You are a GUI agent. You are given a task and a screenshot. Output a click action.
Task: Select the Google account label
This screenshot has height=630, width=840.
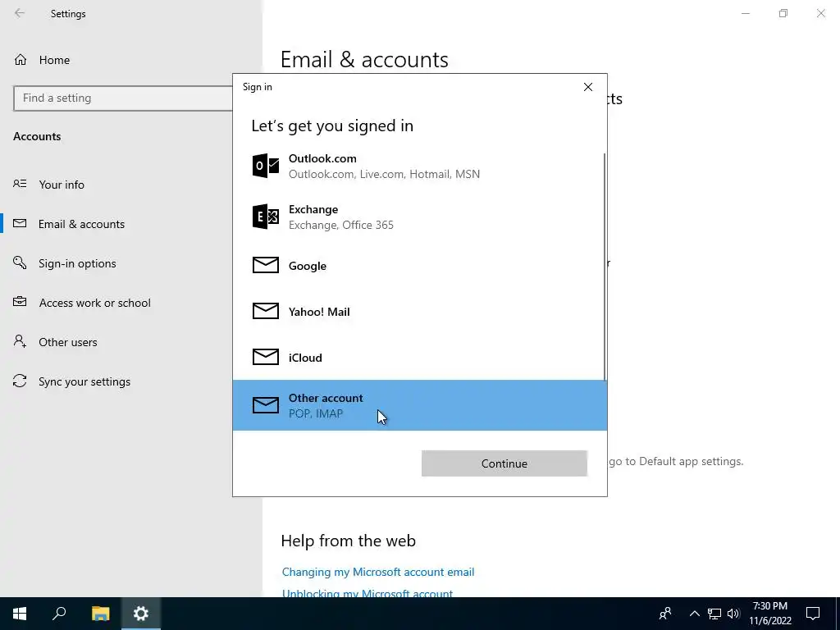coord(308,266)
